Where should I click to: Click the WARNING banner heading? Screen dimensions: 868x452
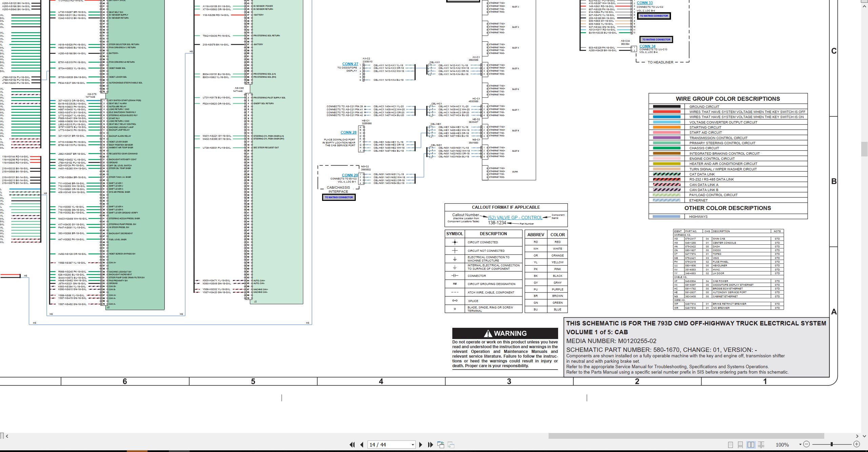pos(505,333)
